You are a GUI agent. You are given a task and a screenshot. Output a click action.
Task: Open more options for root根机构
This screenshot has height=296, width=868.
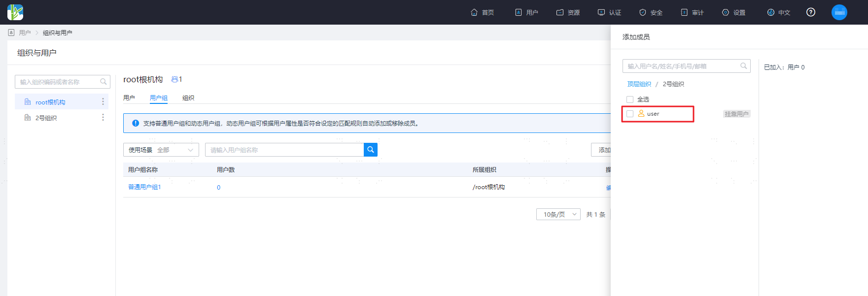coord(103,101)
